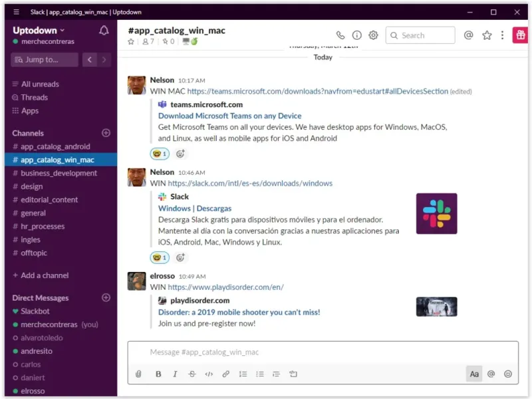This screenshot has height=399, width=532.
Task: View pinned items count
Action: click(x=168, y=42)
